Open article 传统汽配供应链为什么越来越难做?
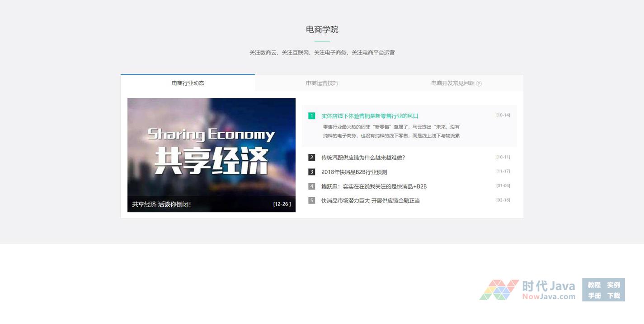The image size is (644, 324). (x=363, y=157)
